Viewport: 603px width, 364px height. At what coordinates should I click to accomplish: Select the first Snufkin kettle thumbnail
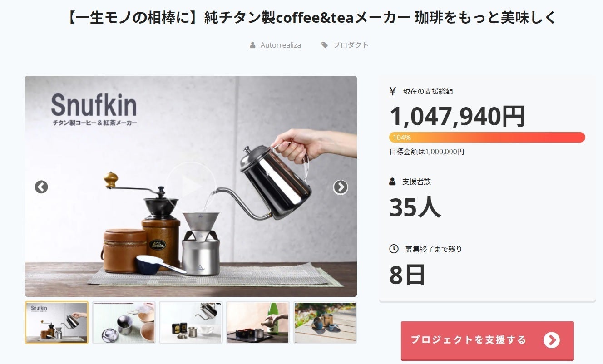click(x=57, y=323)
